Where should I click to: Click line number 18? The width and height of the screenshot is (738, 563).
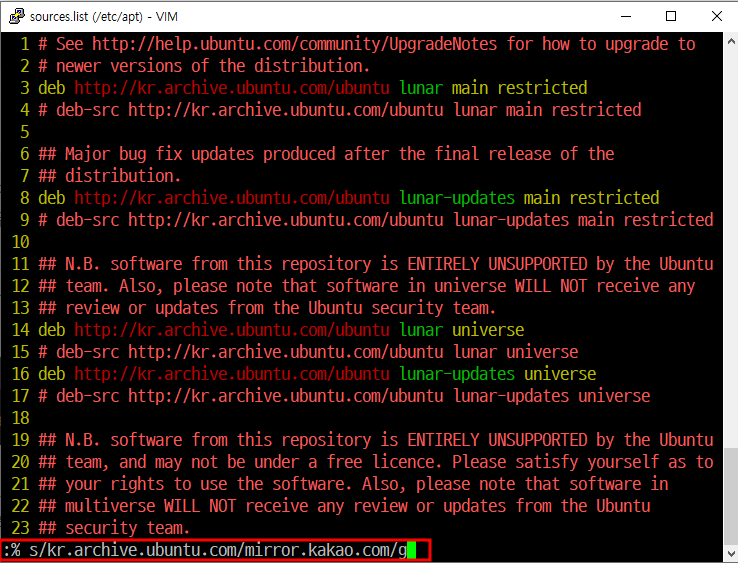point(20,418)
